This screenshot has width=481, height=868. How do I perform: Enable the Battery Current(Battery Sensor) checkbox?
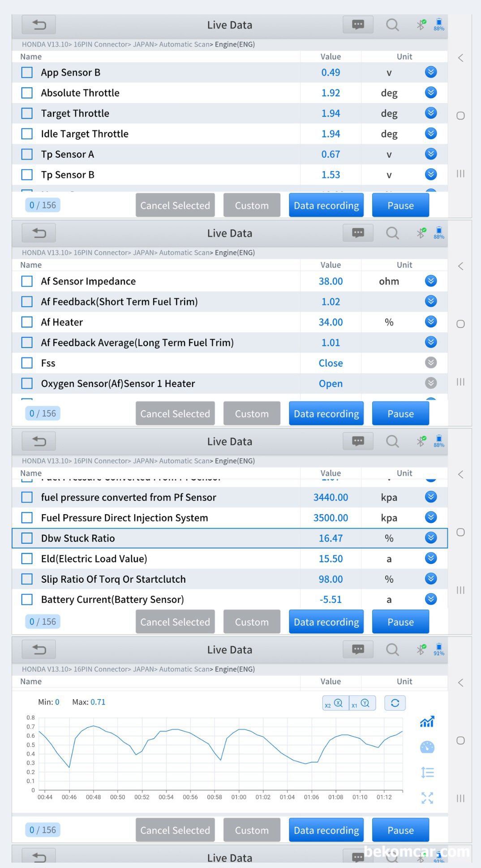point(27,599)
